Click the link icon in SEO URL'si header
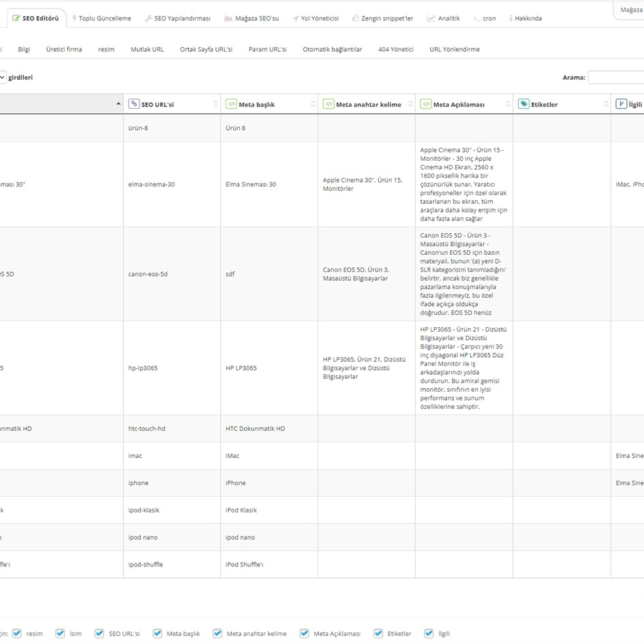Viewport: 644px width, 644px height. 134,104
